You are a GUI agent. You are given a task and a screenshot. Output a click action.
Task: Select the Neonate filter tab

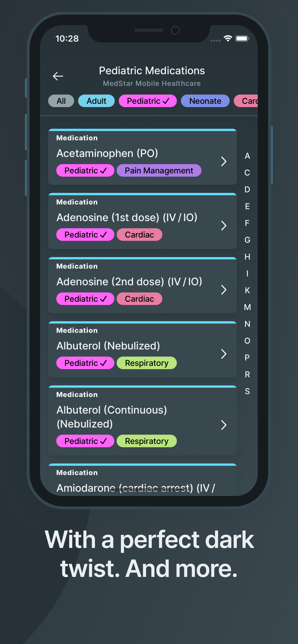pyautogui.click(x=205, y=101)
